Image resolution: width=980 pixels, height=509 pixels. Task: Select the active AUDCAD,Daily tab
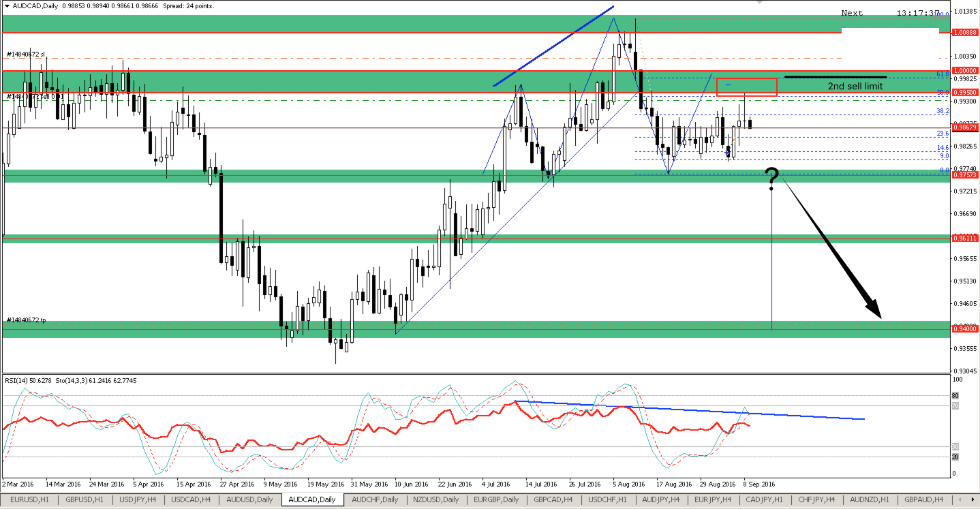pyautogui.click(x=312, y=499)
